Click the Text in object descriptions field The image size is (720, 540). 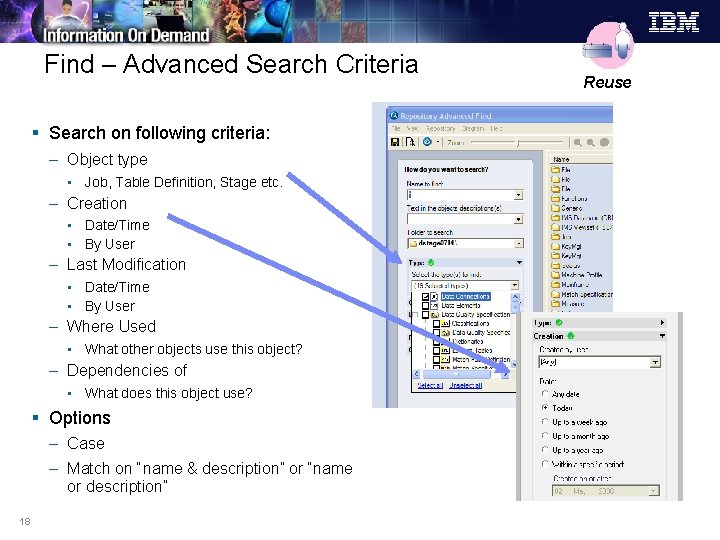(x=460, y=219)
